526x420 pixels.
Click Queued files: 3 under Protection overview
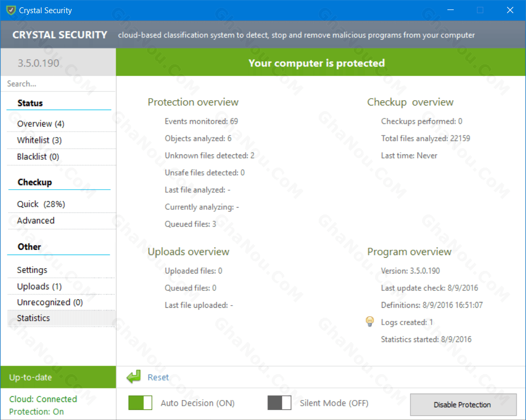(190, 224)
